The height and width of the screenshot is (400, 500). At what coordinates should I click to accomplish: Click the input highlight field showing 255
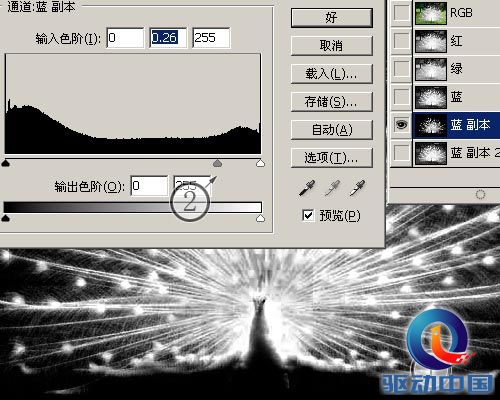click(211, 38)
